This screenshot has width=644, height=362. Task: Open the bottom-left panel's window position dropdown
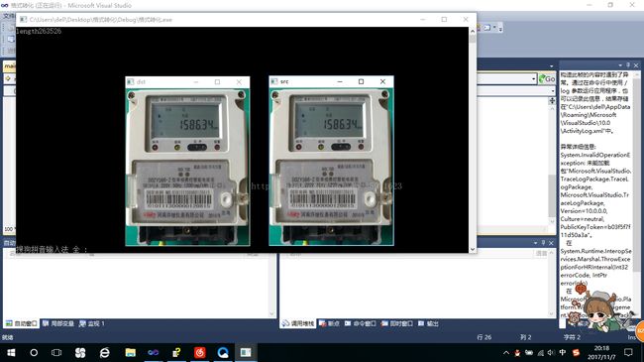coord(536,243)
